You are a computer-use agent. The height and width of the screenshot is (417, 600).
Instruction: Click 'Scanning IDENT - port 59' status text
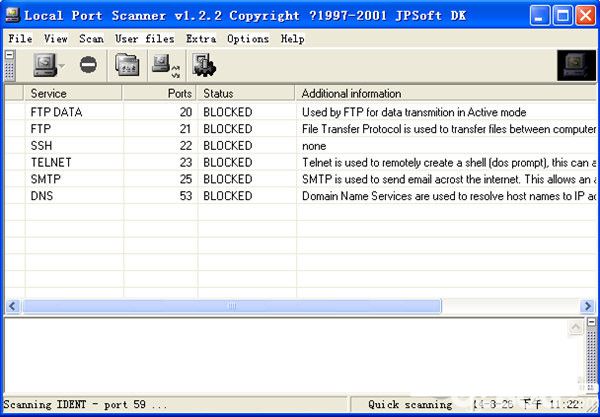85,405
